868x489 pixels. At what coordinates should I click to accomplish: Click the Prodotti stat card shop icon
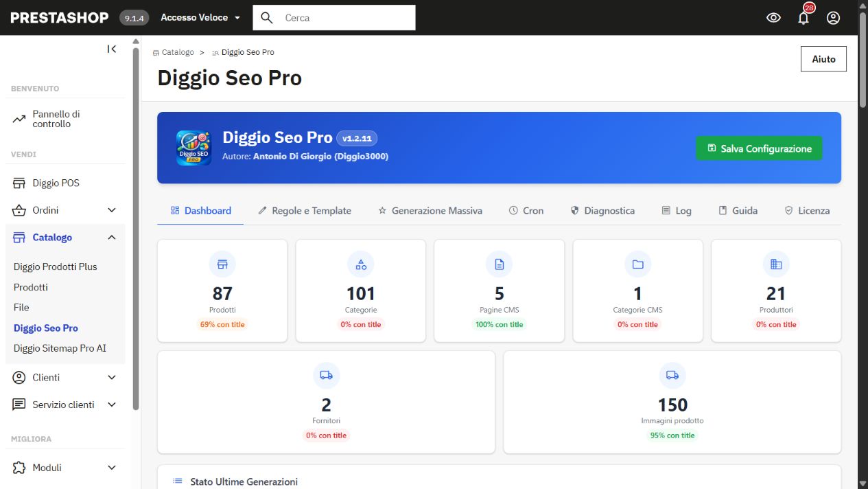click(222, 264)
